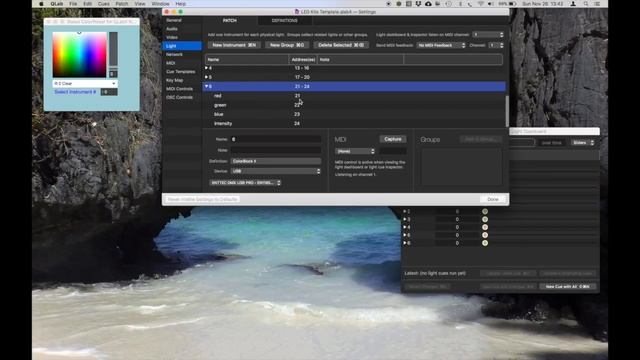Open the ENTTEC DMX USB PRO dropdown
Image resolution: width=640 pixels, height=360 pixels.
(245, 182)
